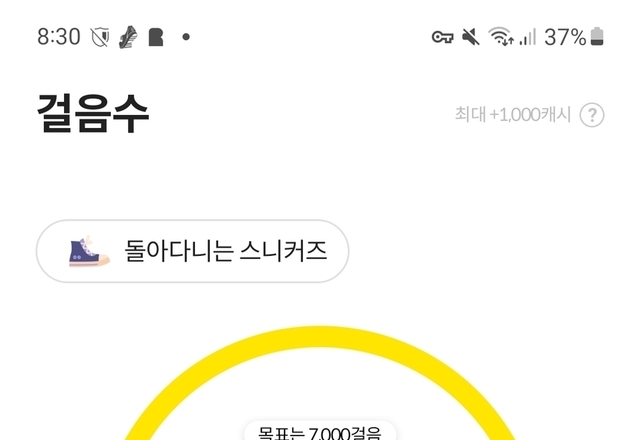Tap the battery icon in the status bar
The height and width of the screenshot is (440, 640).
tap(597, 37)
